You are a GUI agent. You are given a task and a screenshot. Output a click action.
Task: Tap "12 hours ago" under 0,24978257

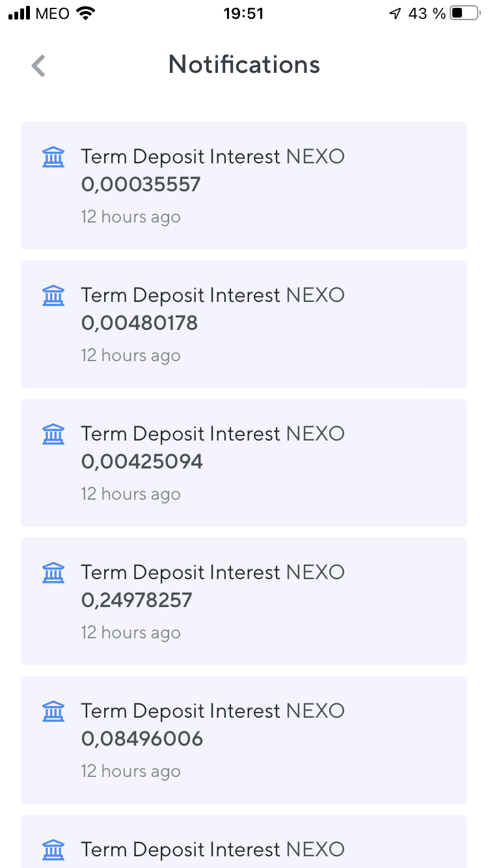130,632
